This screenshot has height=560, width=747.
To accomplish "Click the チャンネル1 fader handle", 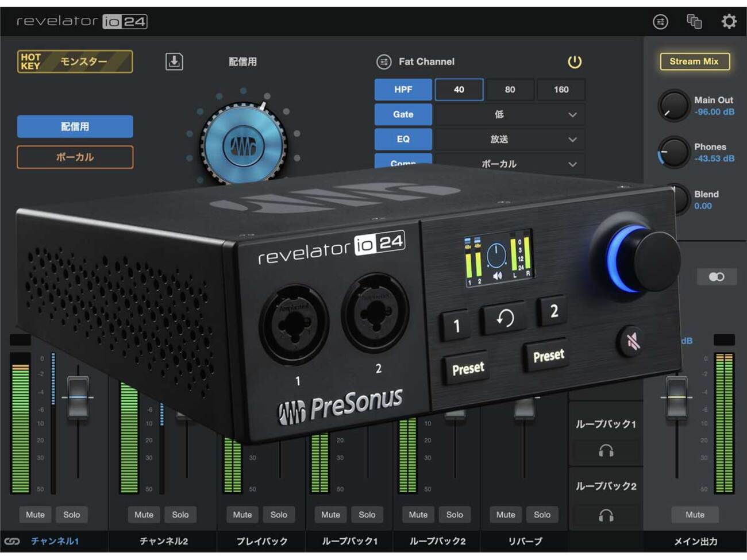I will coord(78,396).
